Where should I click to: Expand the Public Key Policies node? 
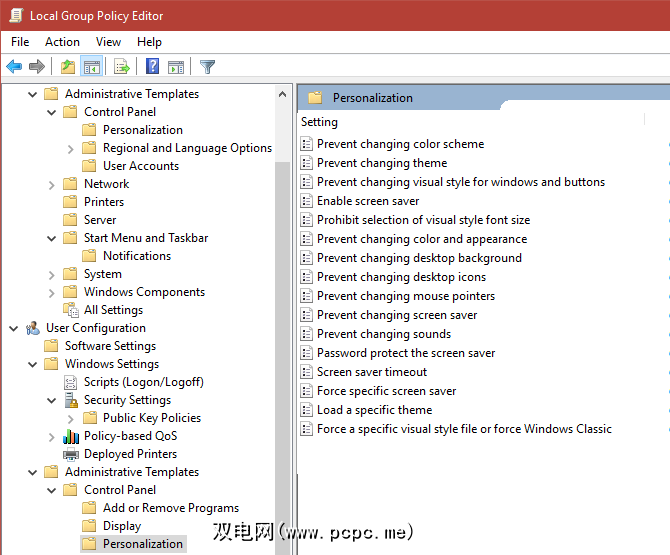[71, 418]
